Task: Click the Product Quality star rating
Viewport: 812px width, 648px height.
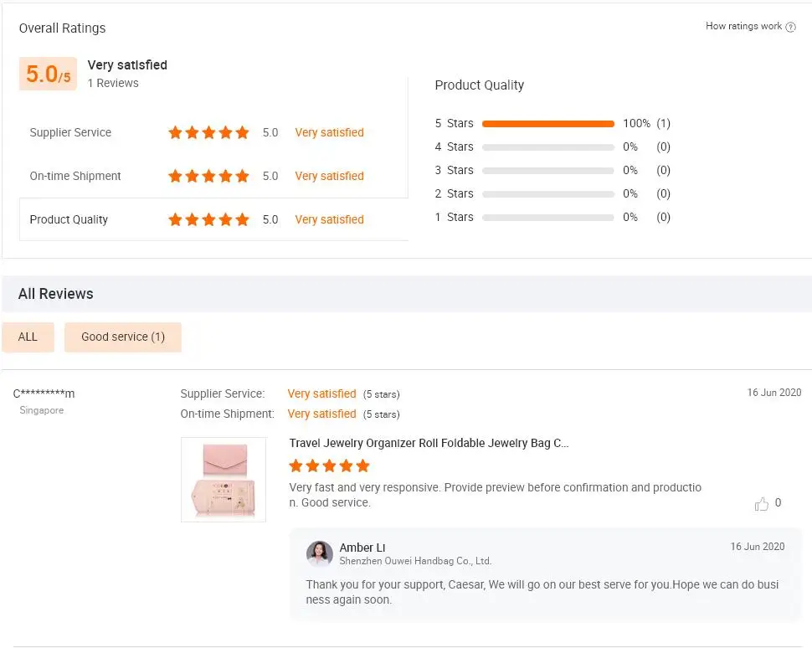Action: pos(208,219)
